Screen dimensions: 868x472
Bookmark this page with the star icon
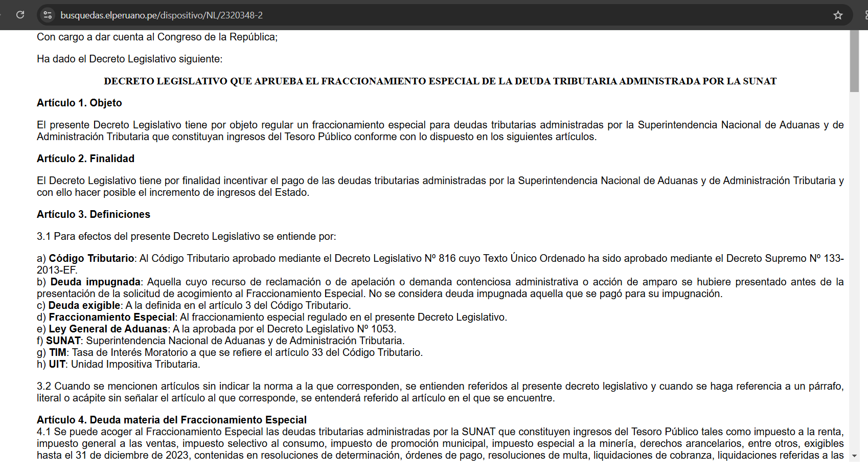pyautogui.click(x=838, y=15)
